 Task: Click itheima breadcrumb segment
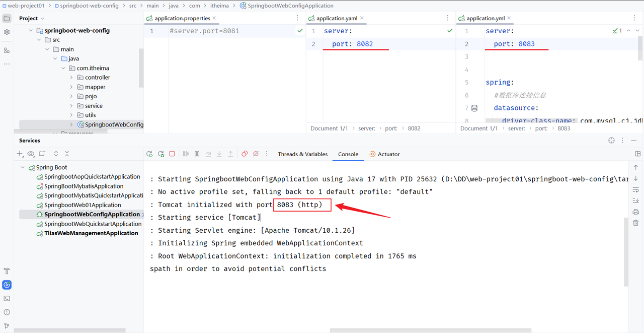click(218, 6)
